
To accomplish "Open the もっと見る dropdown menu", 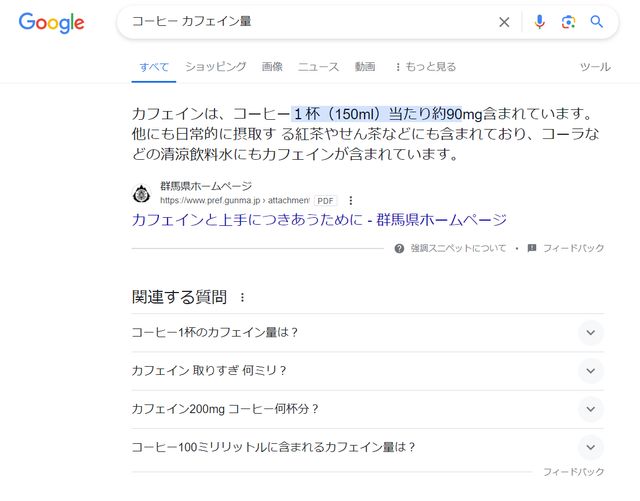I will coord(425,67).
